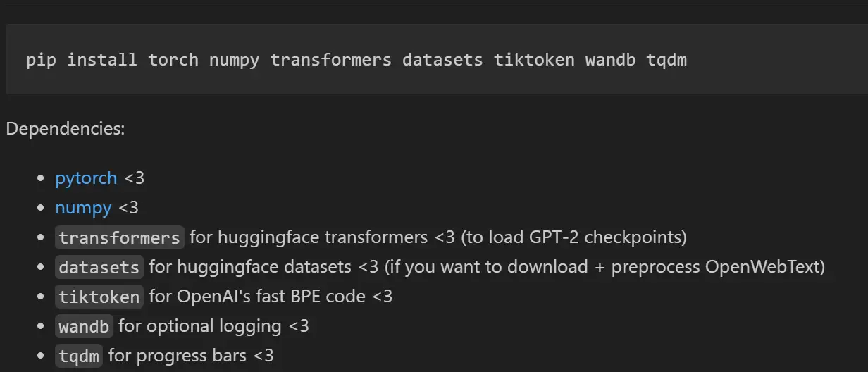Click the 'tqdm' inline code label in list
The height and width of the screenshot is (372, 868).
tap(79, 356)
